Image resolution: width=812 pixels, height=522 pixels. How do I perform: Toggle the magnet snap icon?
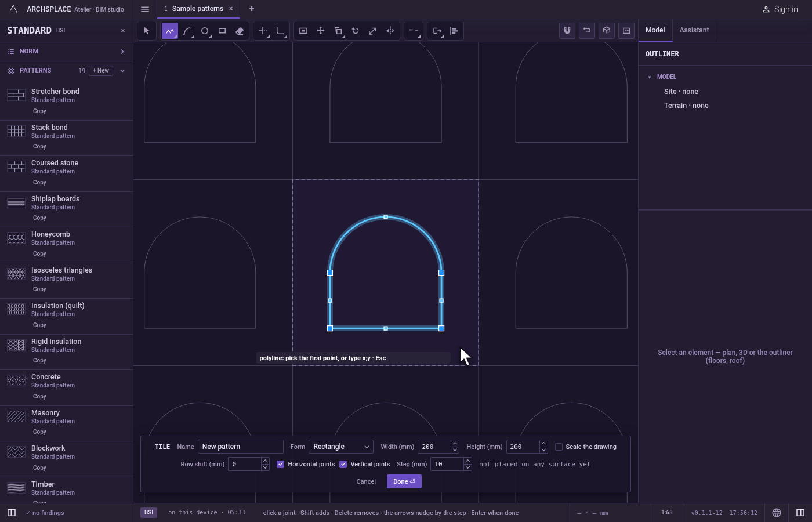coord(567,31)
